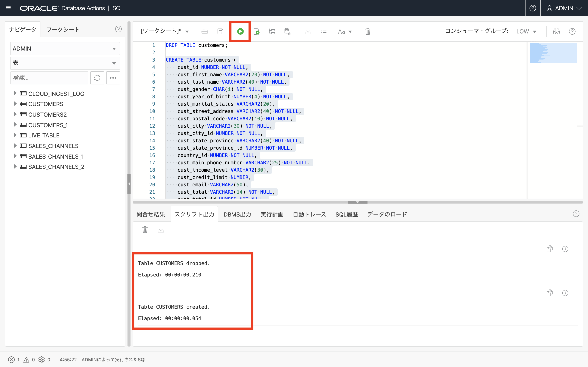Open the ワークシート navigator tab
588x367 pixels.
point(63,30)
